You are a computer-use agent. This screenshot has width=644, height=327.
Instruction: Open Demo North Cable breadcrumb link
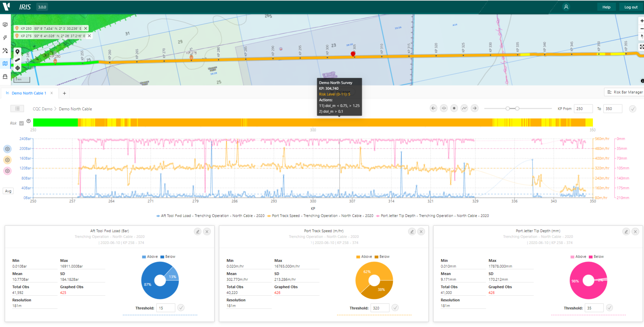75,109
